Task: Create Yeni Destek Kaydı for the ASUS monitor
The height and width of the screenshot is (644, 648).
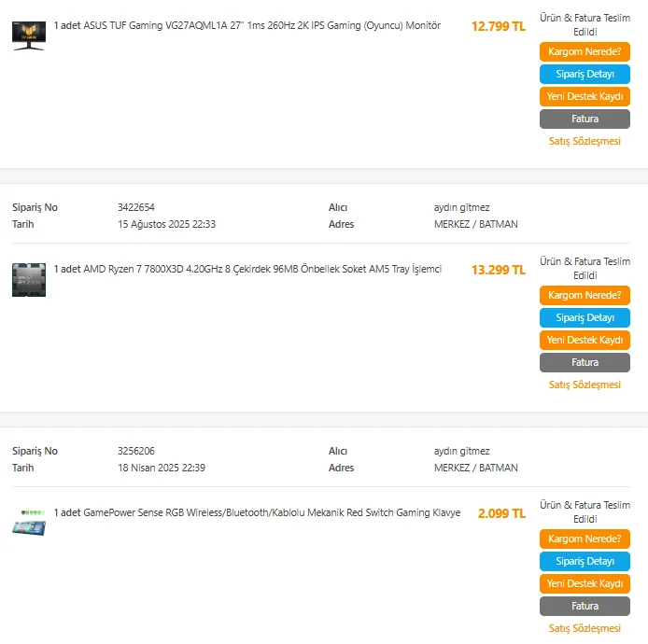Action: (x=585, y=97)
